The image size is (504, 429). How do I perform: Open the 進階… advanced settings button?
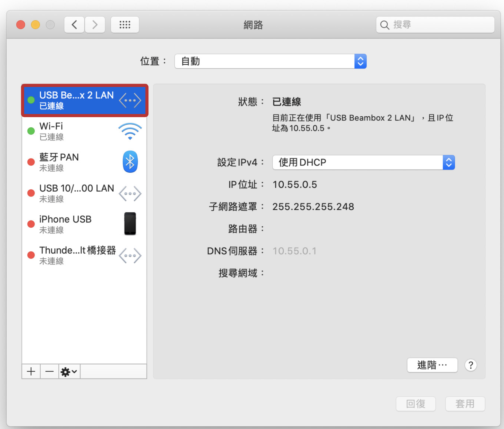pos(432,365)
